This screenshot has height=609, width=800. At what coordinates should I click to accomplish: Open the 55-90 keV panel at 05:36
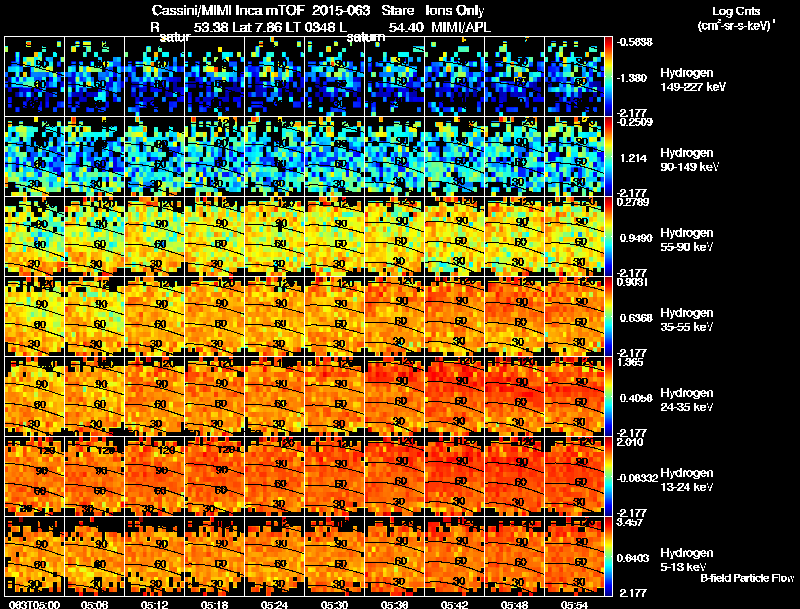coord(395,236)
